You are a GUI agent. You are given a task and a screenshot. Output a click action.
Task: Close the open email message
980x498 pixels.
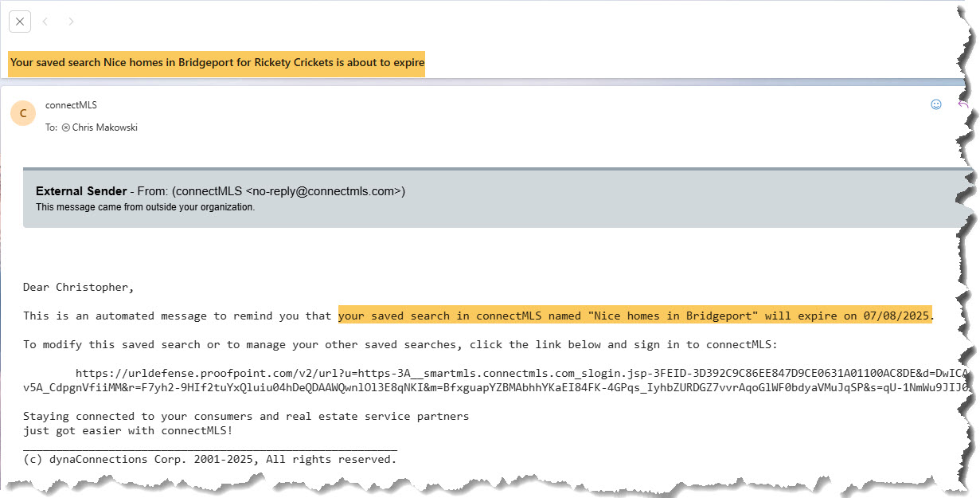pyautogui.click(x=20, y=22)
